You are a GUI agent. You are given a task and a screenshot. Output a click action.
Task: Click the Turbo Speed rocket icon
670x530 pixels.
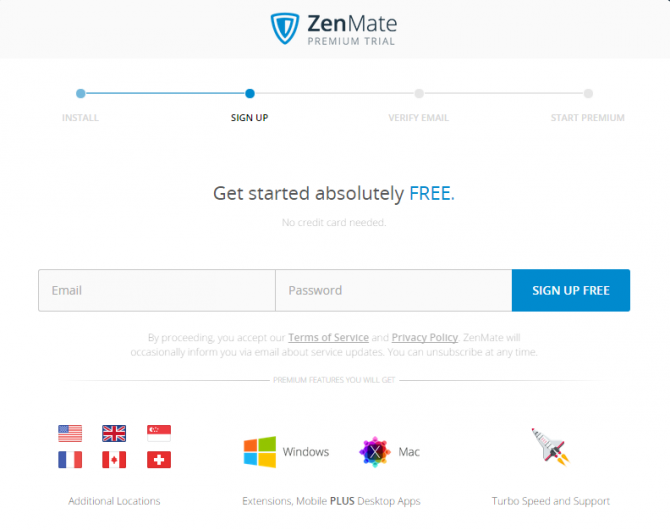(x=551, y=447)
